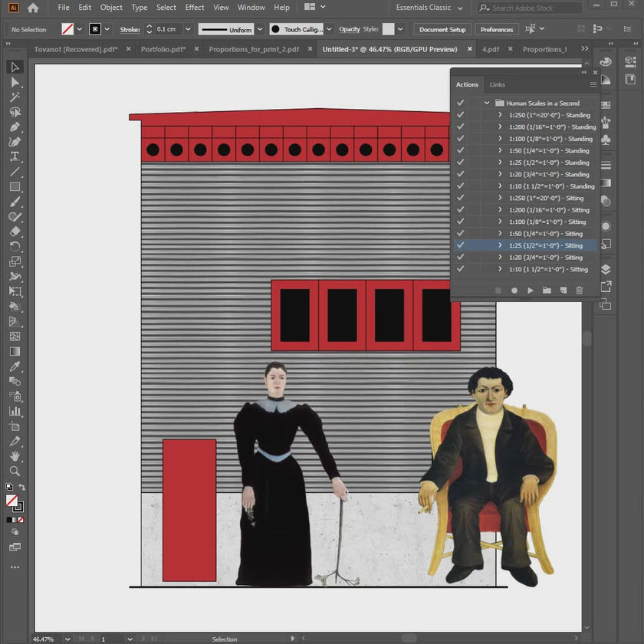Select the Line Segment tool

click(x=15, y=172)
